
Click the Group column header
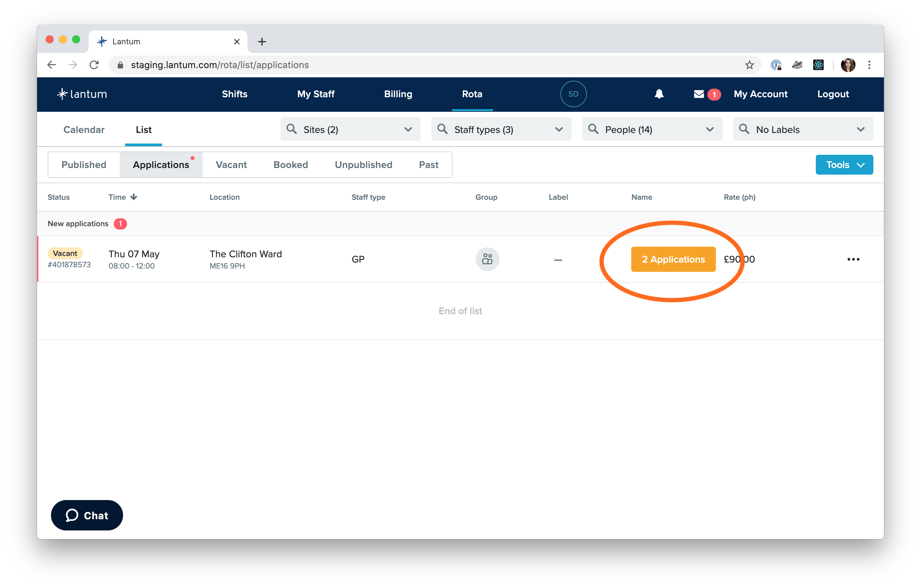click(x=486, y=197)
